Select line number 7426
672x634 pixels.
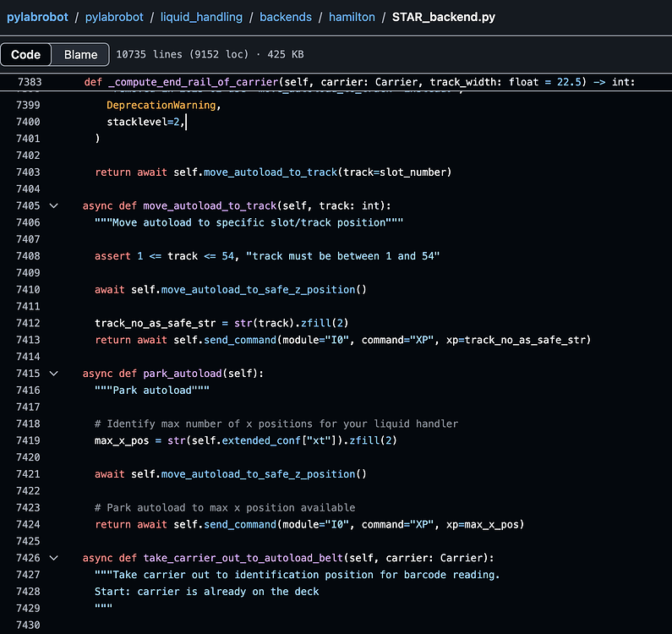pos(28,558)
